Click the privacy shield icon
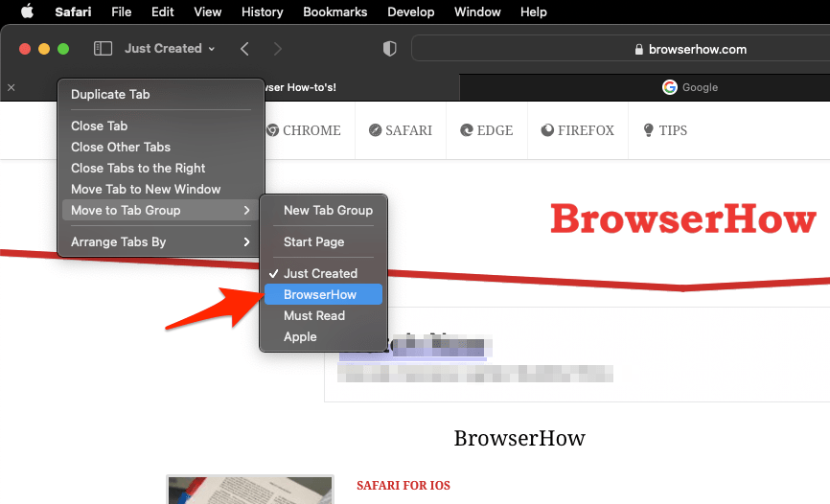This screenshot has height=504, width=830. coord(389,49)
